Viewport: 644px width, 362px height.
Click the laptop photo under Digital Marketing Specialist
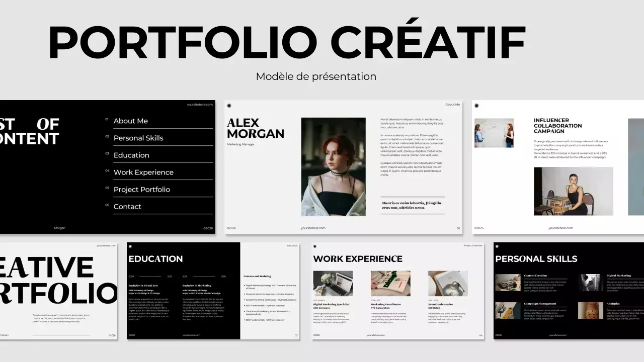[333, 283]
